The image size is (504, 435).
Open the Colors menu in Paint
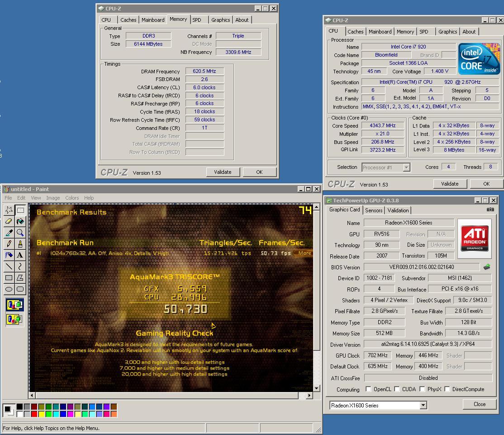(72, 198)
